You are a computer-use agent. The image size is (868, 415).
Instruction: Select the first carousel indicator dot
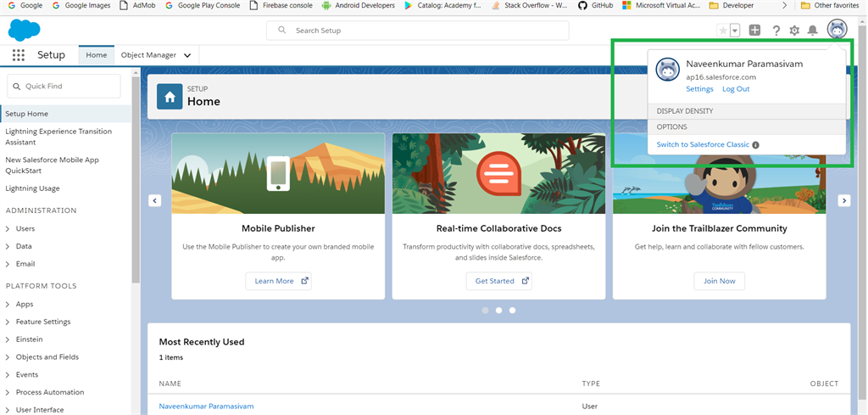pos(486,311)
